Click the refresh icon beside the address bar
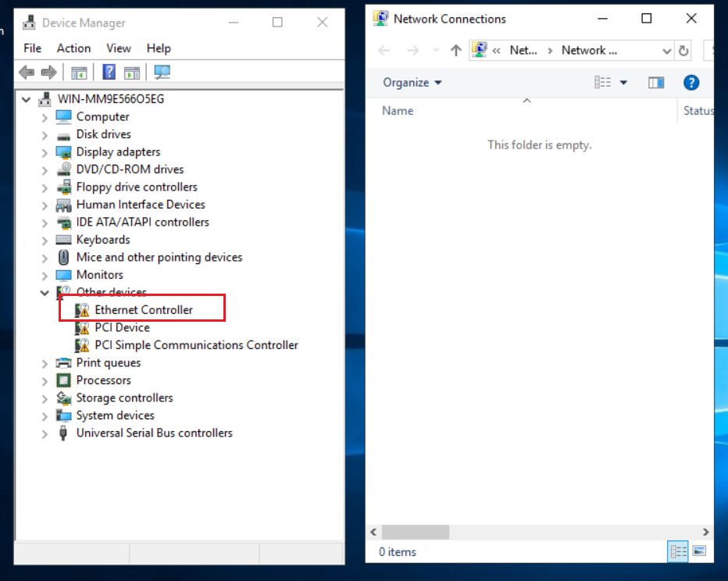The image size is (728, 581). click(x=684, y=51)
